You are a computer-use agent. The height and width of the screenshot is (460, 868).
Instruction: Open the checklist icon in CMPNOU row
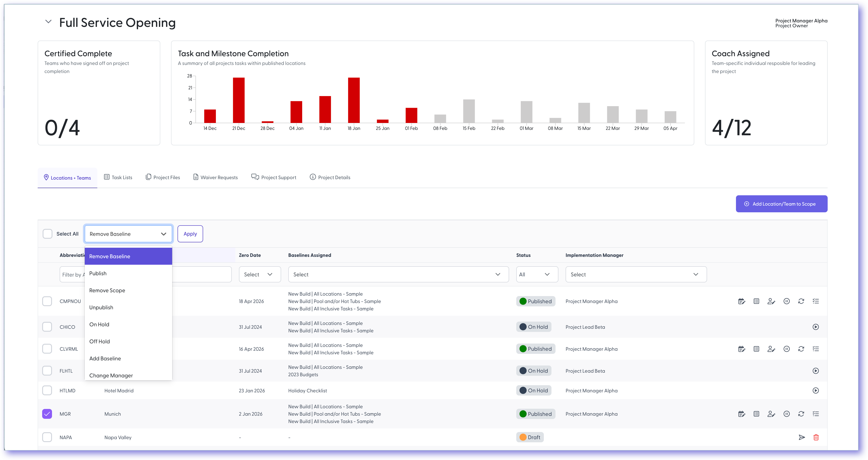(816, 301)
